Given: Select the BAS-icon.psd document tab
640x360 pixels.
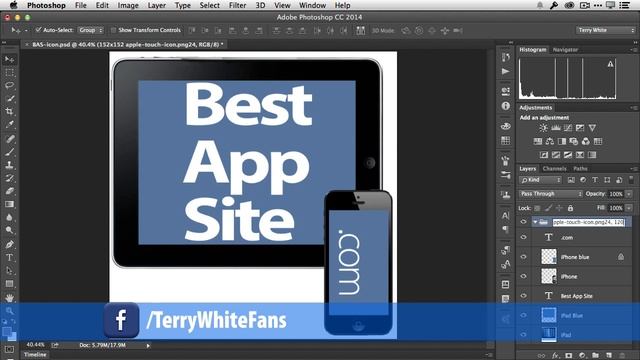Looking at the screenshot, I should coord(127,44).
